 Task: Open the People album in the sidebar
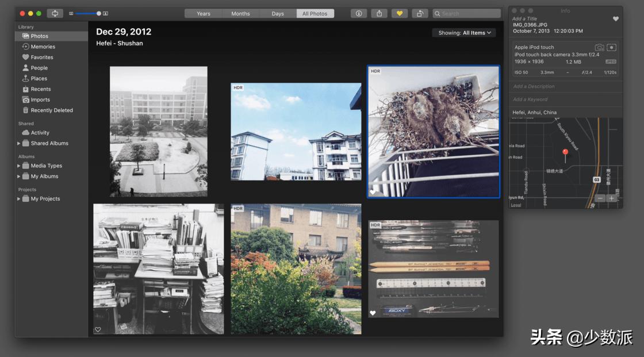point(39,68)
